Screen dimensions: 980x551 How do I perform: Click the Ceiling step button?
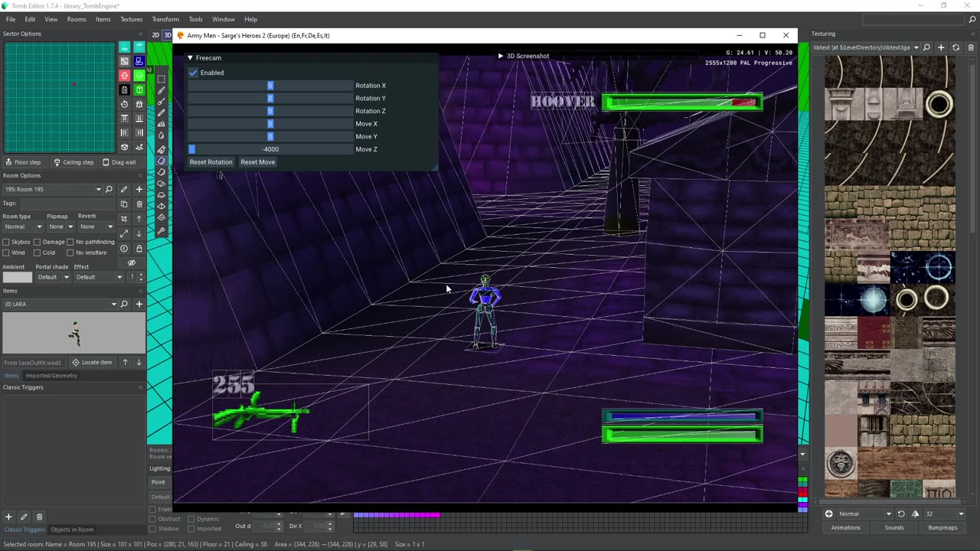click(73, 162)
